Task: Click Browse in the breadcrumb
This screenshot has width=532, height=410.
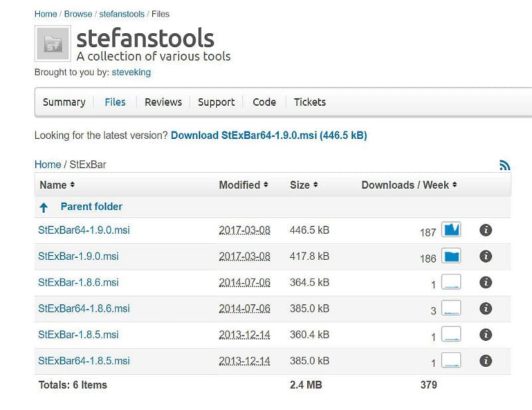Action: 78,13
